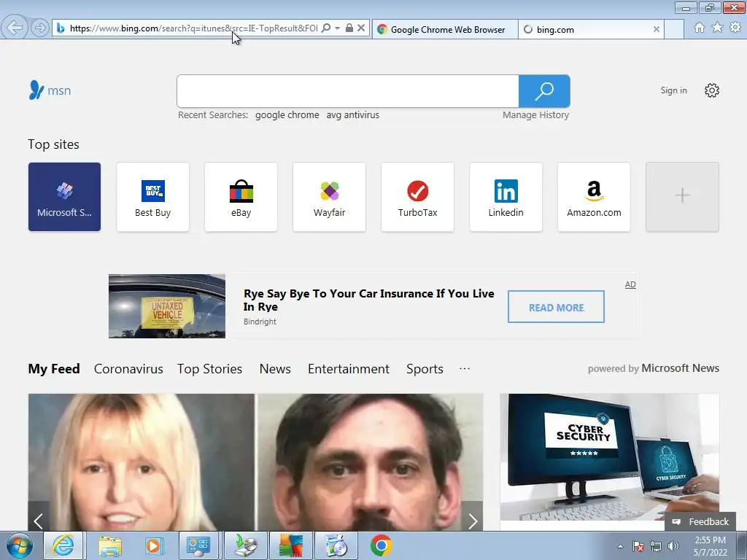Add a new top site with plus tile

[682, 197]
